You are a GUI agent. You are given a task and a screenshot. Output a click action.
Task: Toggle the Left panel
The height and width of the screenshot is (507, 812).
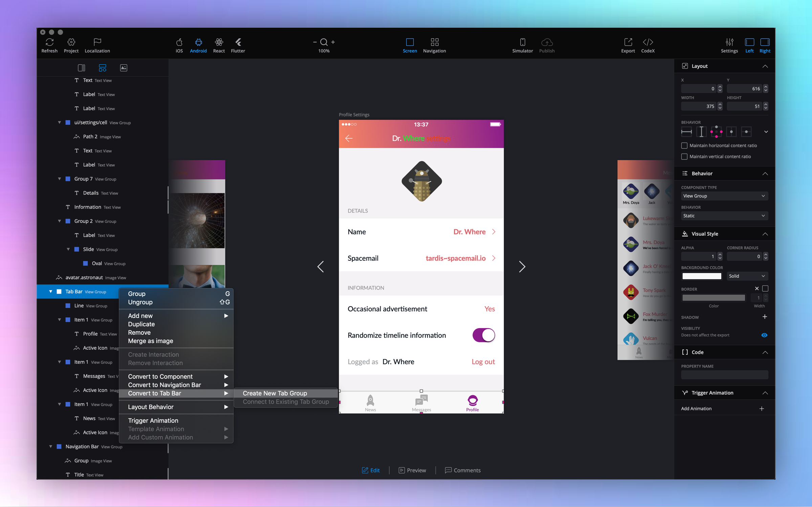[749, 42]
